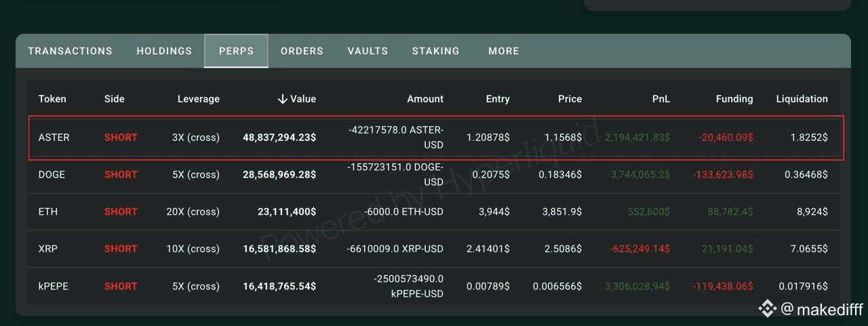This screenshot has height=326, width=868.
Task: Open the kPEPE token position
Action: (54, 287)
